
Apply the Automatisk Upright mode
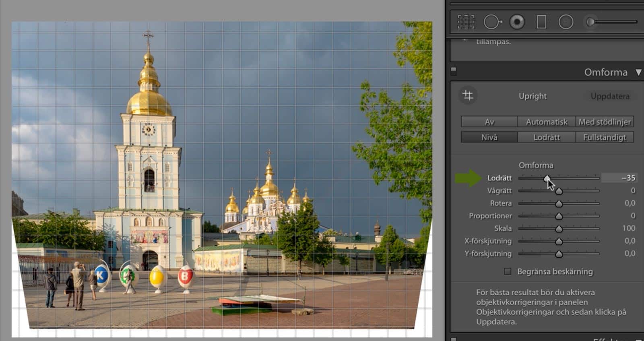[x=547, y=122]
